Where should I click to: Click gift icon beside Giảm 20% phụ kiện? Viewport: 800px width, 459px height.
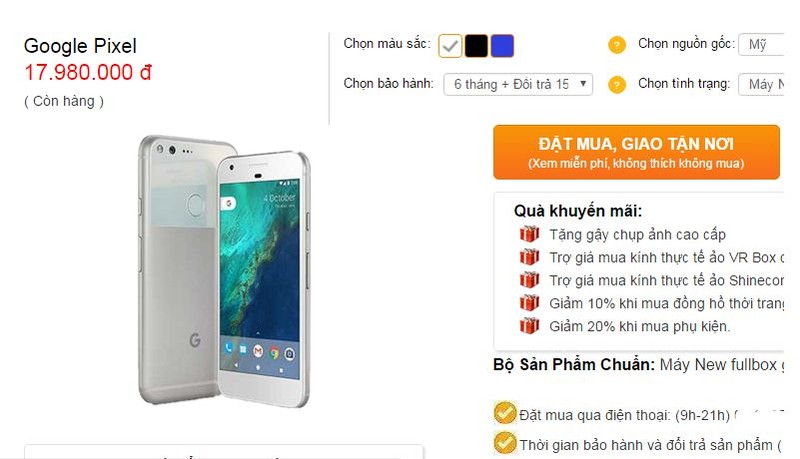pyautogui.click(x=529, y=326)
